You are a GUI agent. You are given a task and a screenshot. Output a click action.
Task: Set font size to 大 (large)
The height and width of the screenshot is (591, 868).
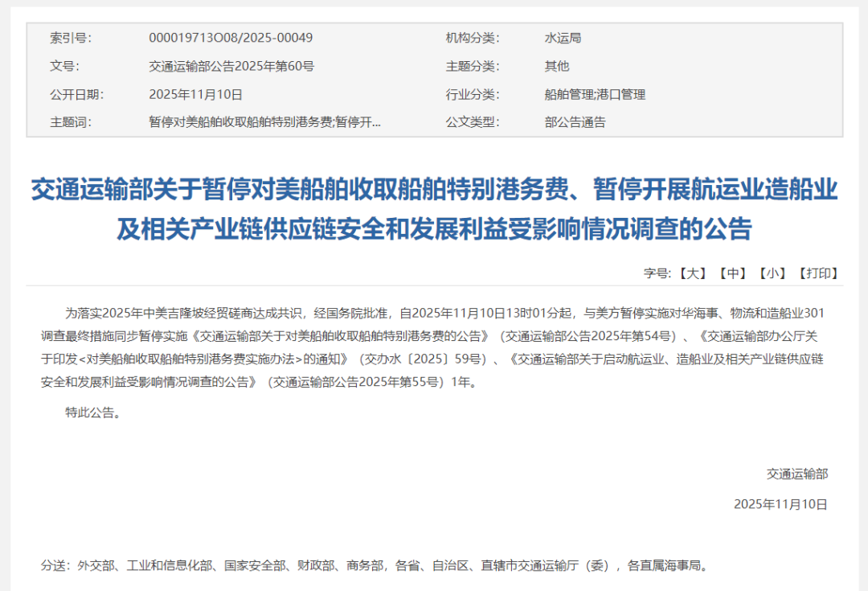coord(692,273)
